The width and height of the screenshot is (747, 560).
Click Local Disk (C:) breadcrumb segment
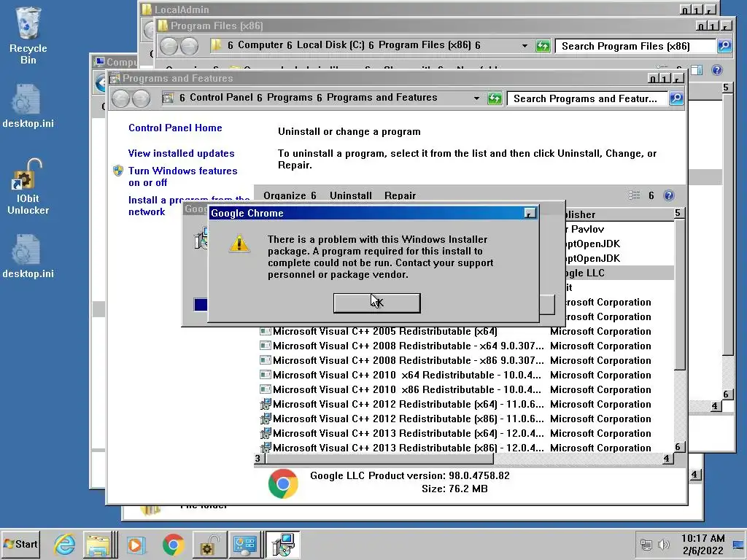click(x=330, y=44)
